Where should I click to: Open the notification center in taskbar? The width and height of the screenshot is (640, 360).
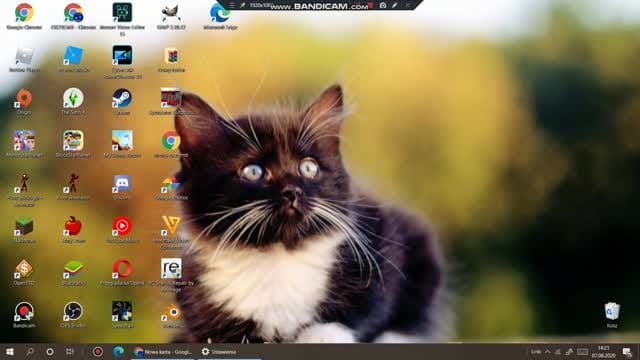627,351
